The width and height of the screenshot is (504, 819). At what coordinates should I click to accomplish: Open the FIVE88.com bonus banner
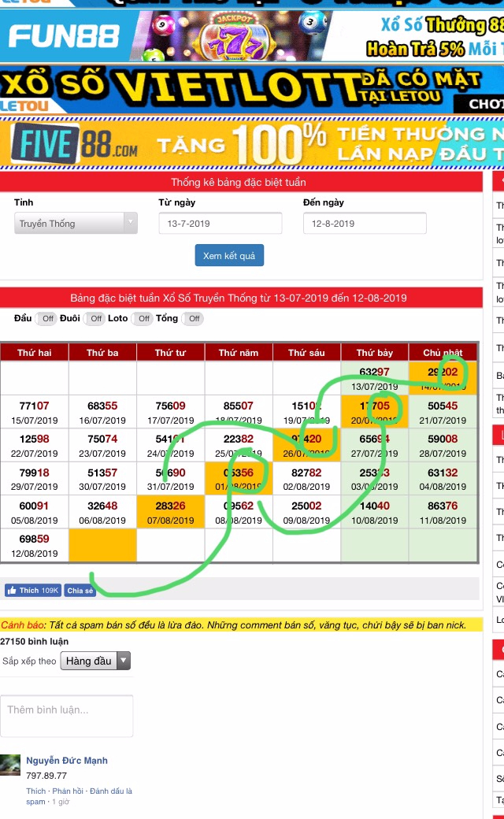click(252, 143)
